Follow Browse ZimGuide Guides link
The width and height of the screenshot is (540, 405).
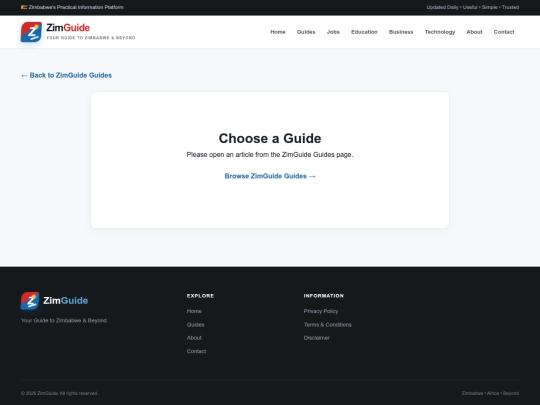270,176
